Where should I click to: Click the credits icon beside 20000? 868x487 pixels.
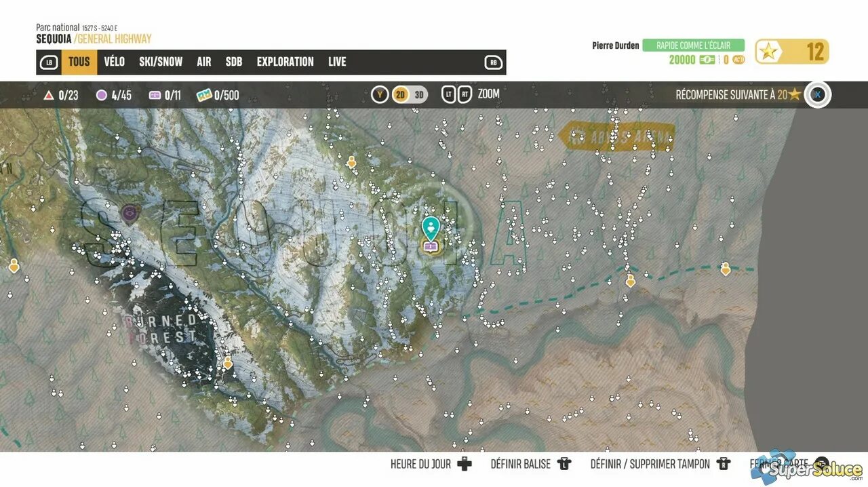click(707, 60)
